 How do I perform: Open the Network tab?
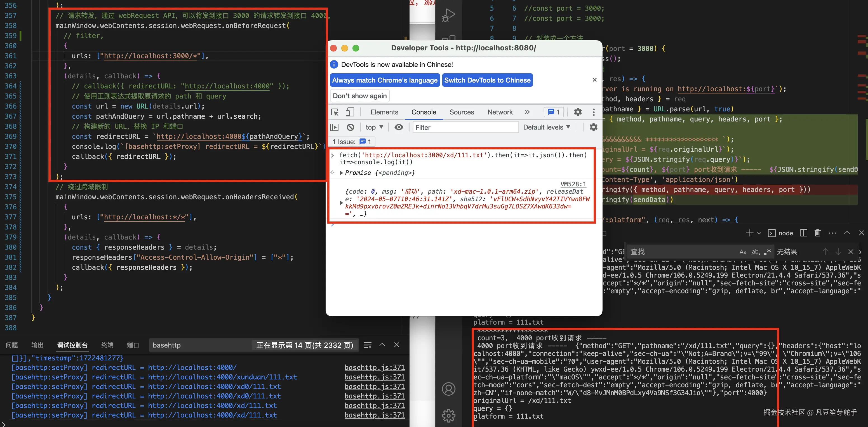pyautogui.click(x=500, y=112)
